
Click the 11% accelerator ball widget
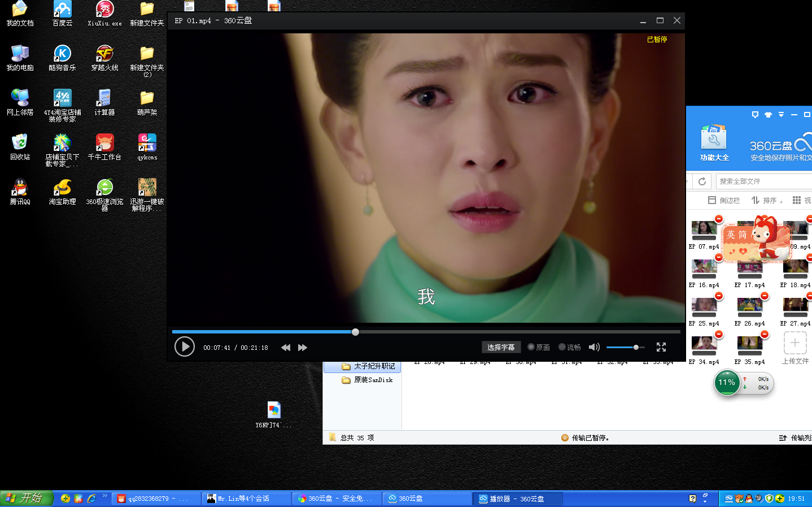pos(727,383)
